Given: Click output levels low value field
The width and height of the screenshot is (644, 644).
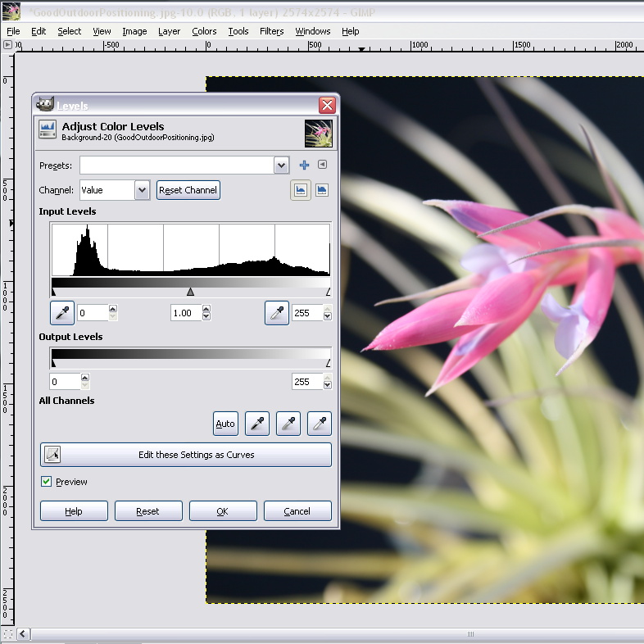Looking at the screenshot, I should click(65, 382).
